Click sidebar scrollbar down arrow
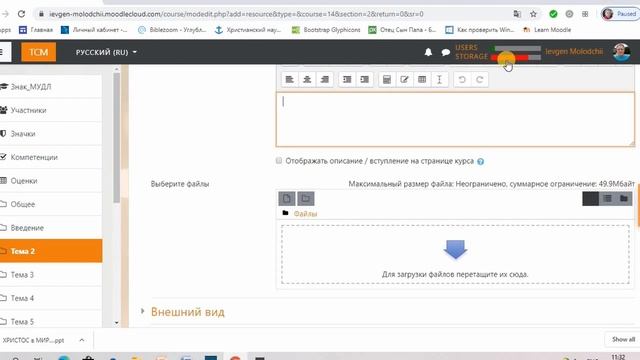Screen dimensions: 640x360 (x=116, y=323)
